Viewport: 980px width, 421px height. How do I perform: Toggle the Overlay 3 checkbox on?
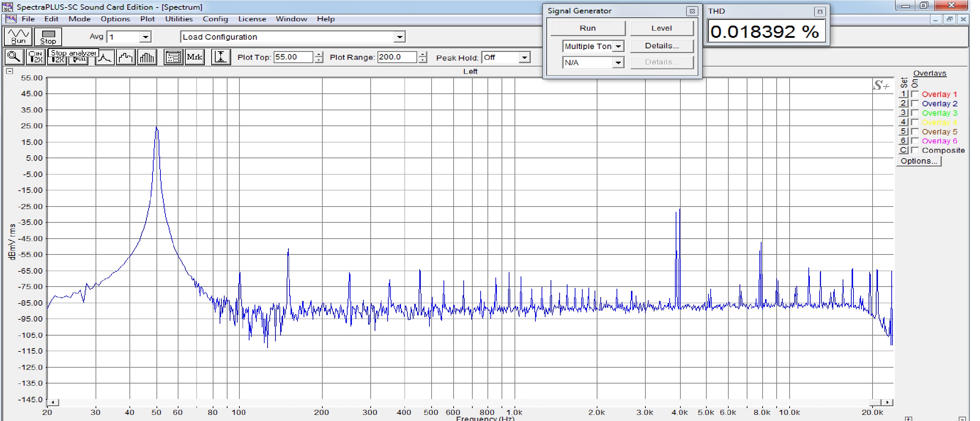coord(915,113)
